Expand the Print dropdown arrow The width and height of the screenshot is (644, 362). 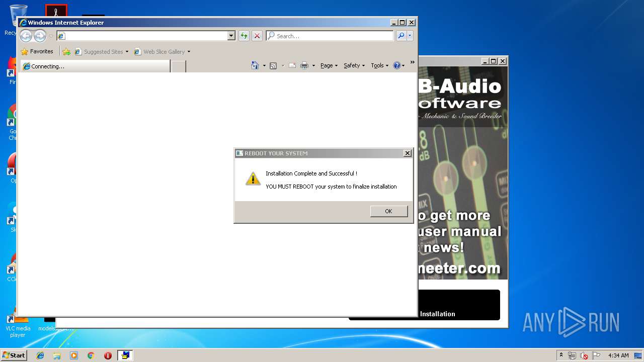pos(313,65)
